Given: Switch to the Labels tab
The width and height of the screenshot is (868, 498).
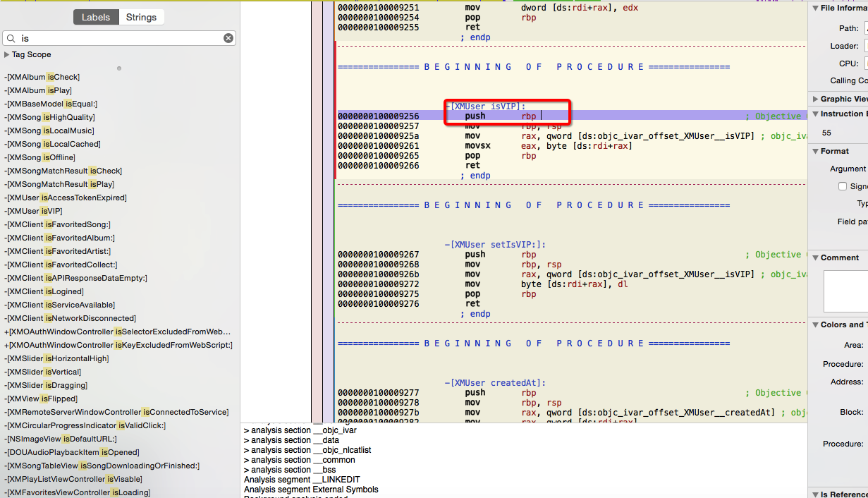Looking at the screenshot, I should coord(96,18).
